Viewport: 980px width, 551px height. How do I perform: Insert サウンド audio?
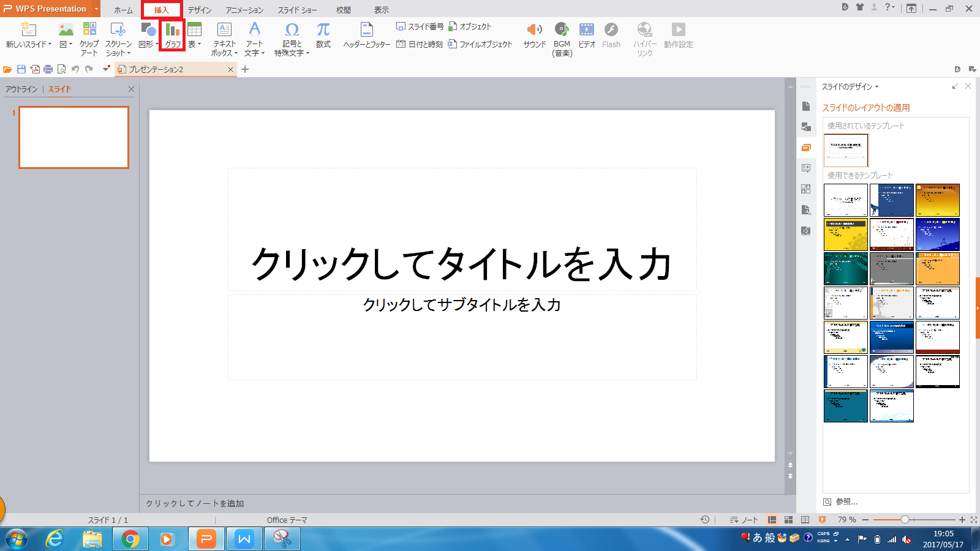pyautogui.click(x=535, y=35)
